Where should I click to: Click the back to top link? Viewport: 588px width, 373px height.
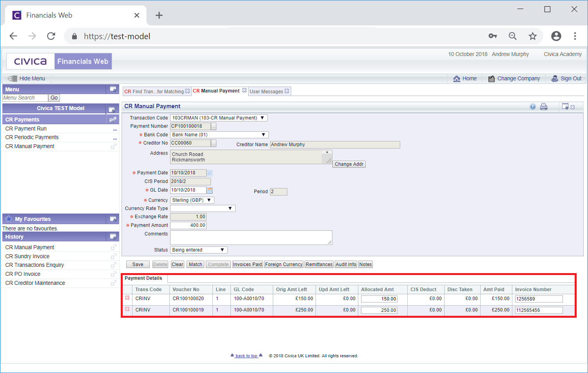pos(246,356)
